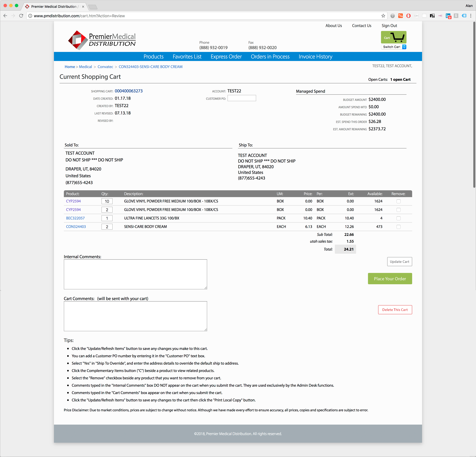
Task: Click the pink arrow extension icon
Action: point(440,16)
